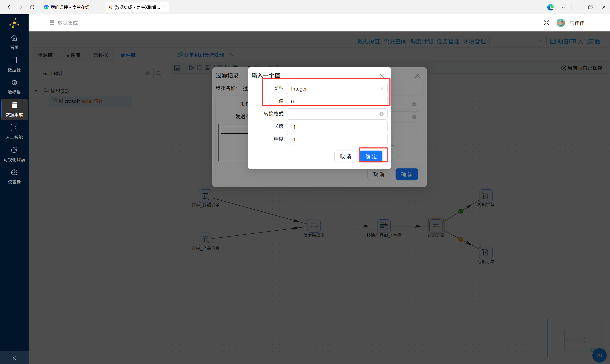Open the 调度计划 link
The image size is (610, 364).
(x=421, y=41)
